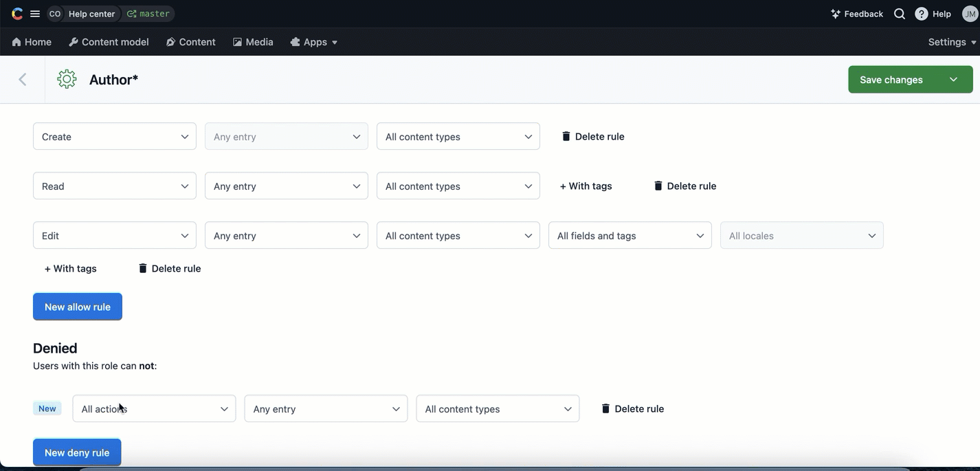The height and width of the screenshot is (471, 980).
Task: Select the master environment branch
Action: (148, 14)
